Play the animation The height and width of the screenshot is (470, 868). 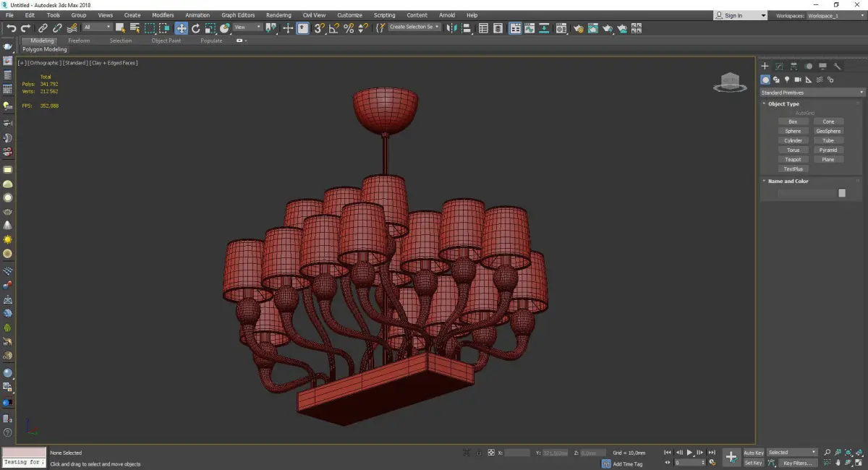point(690,453)
